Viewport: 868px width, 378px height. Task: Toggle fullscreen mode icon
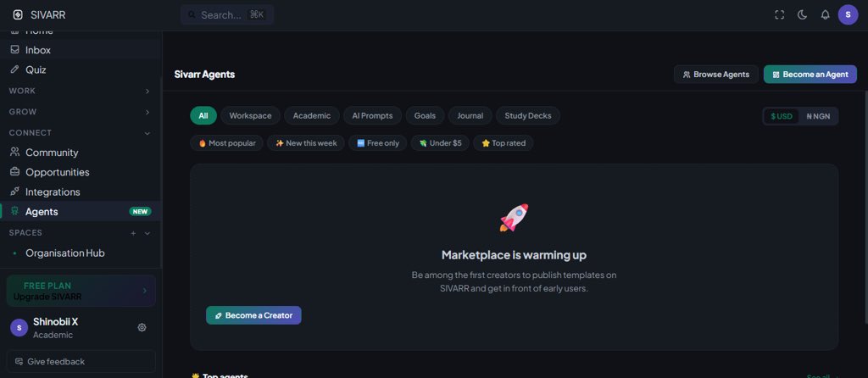[x=780, y=15]
